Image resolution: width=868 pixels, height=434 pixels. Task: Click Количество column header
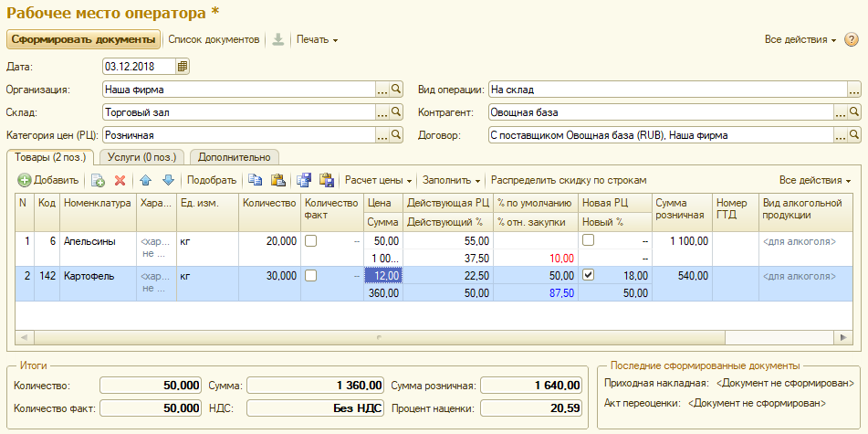pyautogui.click(x=269, y=212)
